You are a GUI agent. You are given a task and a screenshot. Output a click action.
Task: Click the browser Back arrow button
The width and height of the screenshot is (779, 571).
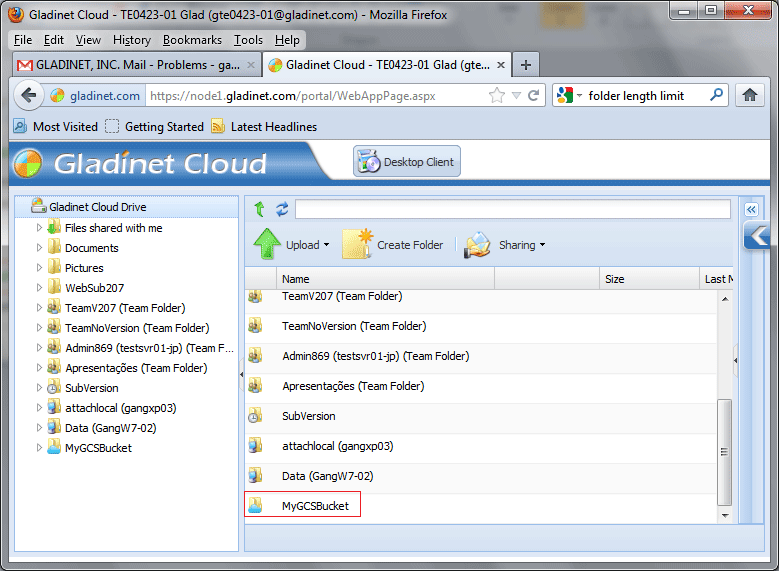(29, 95)
